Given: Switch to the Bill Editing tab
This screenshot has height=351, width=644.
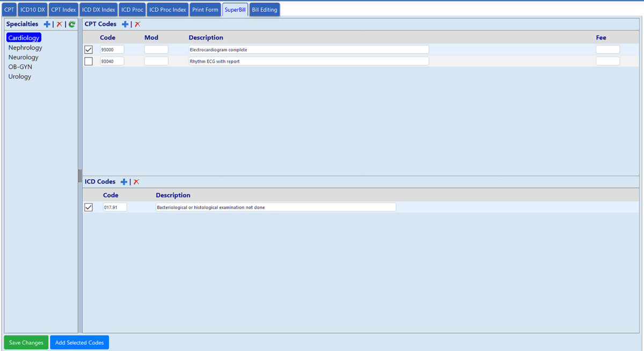Looking at the screenshot, I should click(x=265, y=10).
